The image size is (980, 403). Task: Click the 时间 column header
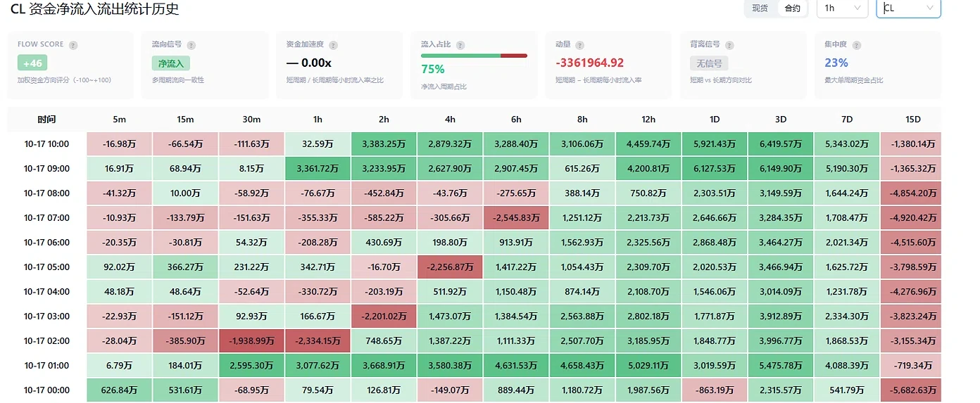coord(47,120)
